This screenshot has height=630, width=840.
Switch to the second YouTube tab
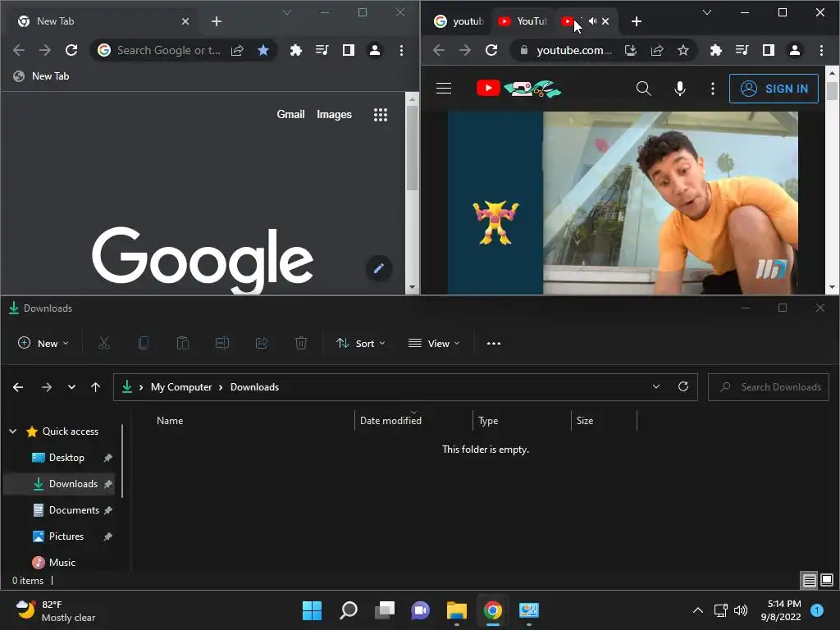[523, 21]
